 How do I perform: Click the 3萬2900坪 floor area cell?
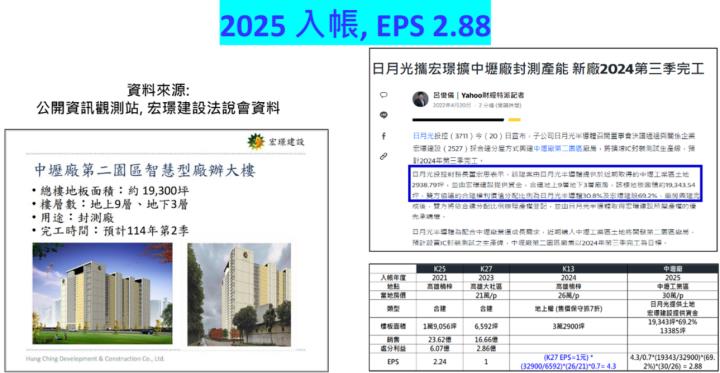click(x=568, y=327)
